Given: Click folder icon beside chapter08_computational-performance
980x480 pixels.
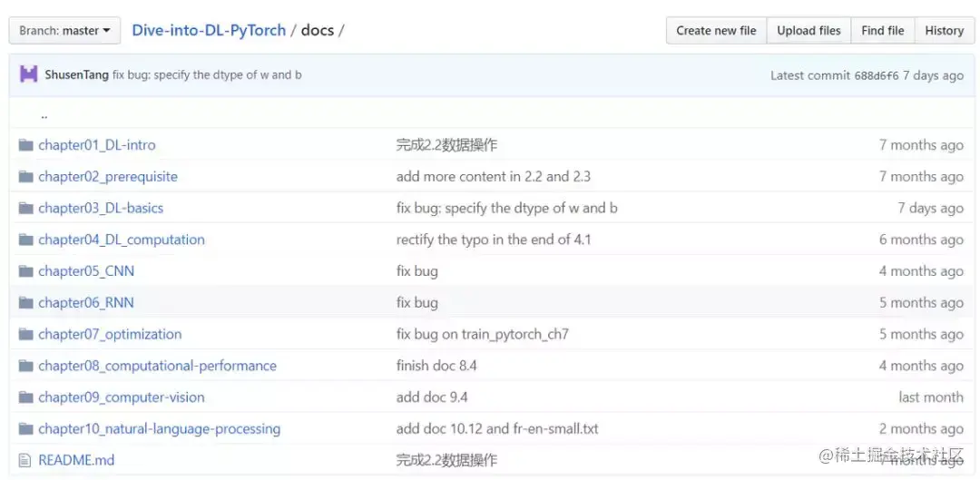Looking at the screenshot, I should (x=25, y=366).
